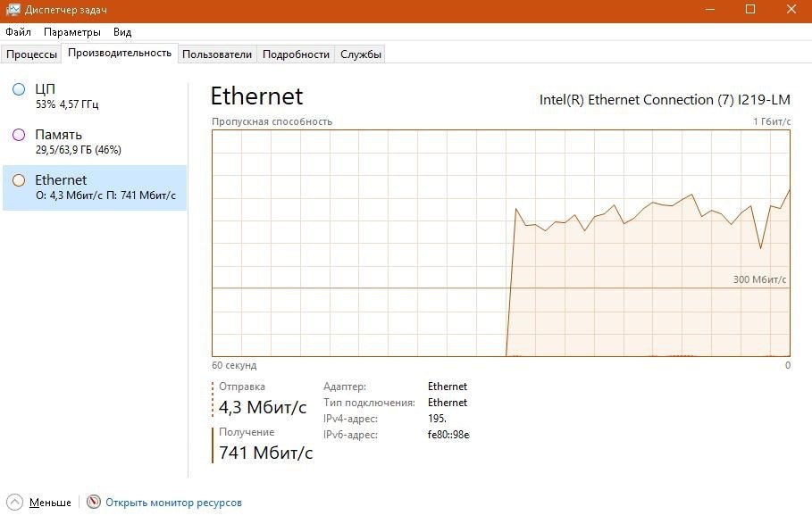Open the Файл menu
Viewport: 812px width, 524px height.
pos(18,32)
